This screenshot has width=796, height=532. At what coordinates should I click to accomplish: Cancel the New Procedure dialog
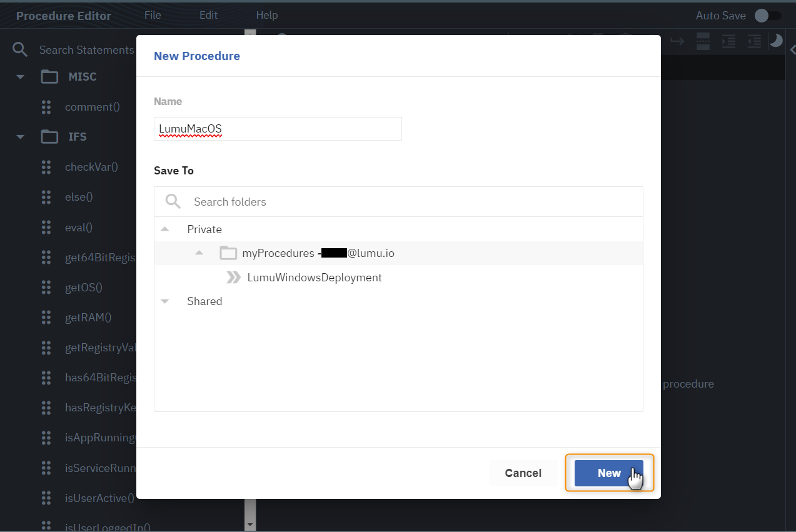523,473
